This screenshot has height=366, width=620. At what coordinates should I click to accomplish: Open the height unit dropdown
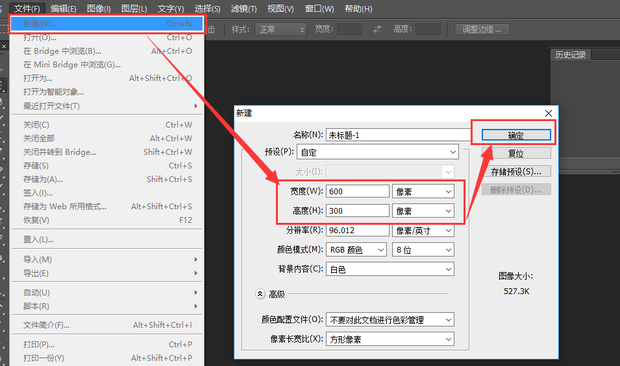coord(423,211)
